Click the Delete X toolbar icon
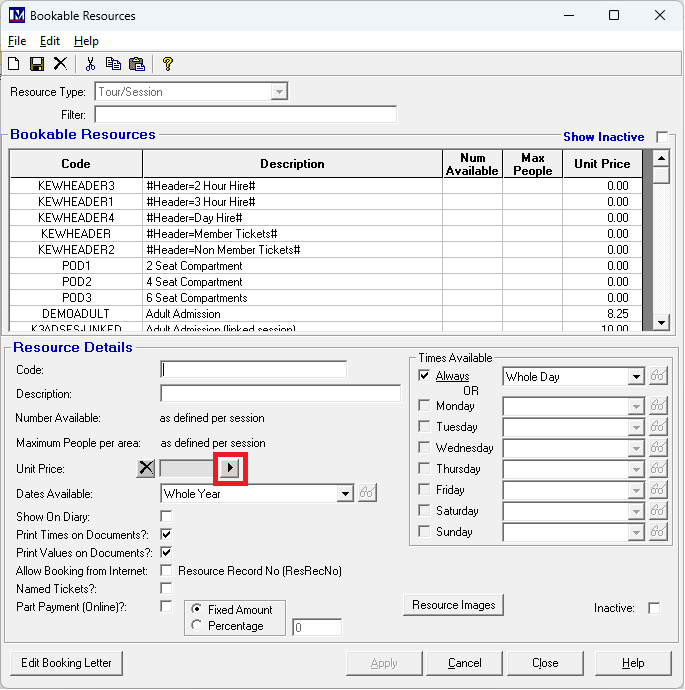This screenshot has height=690, width=685. [x=60, y=63]
